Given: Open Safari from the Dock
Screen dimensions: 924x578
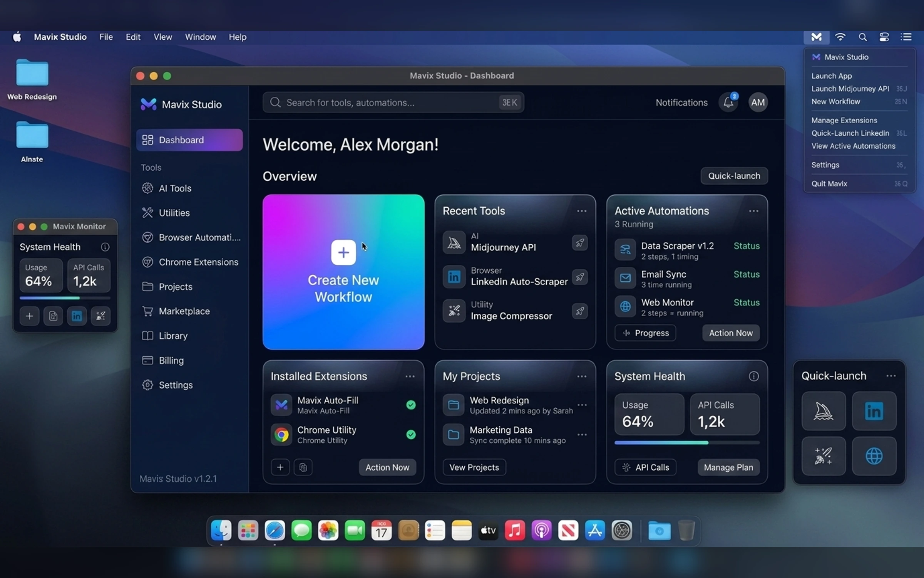Looking at the screenshot, I should (275, 531).
